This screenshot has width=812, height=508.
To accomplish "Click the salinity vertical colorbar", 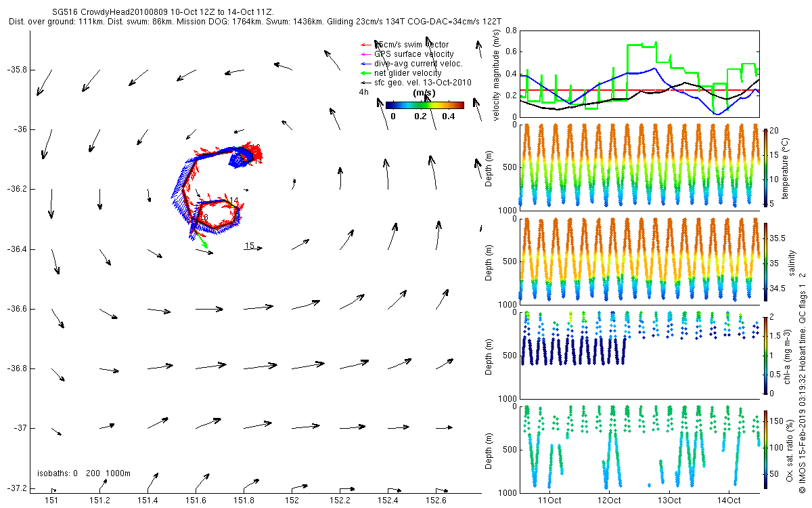I will [765, 261].
